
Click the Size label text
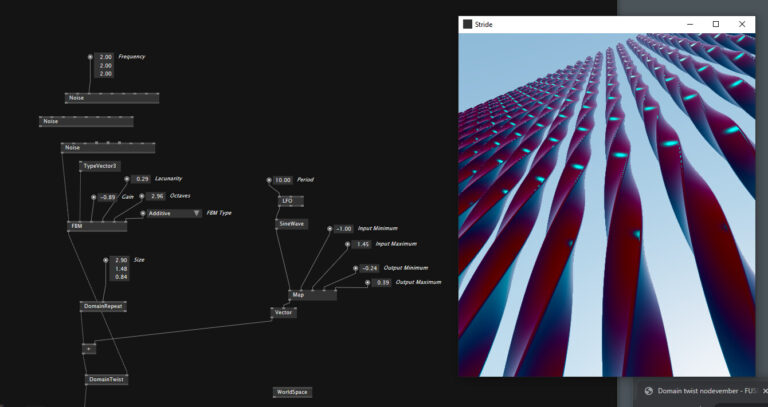[x=139, y=260]
